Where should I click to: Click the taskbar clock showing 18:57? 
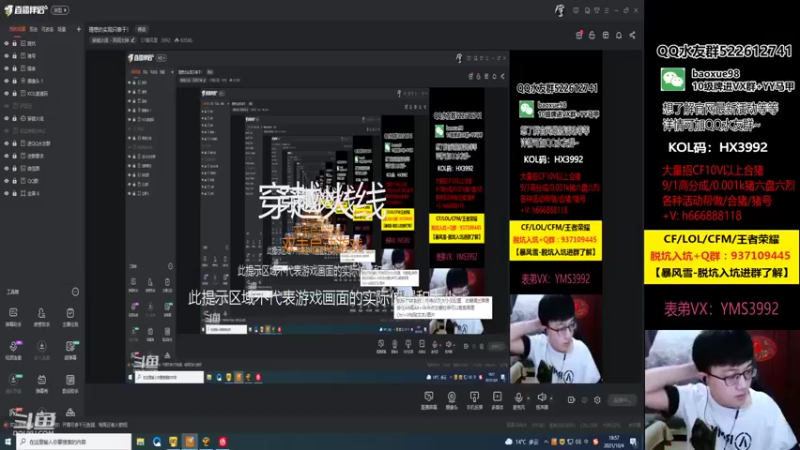coord(614,442)
